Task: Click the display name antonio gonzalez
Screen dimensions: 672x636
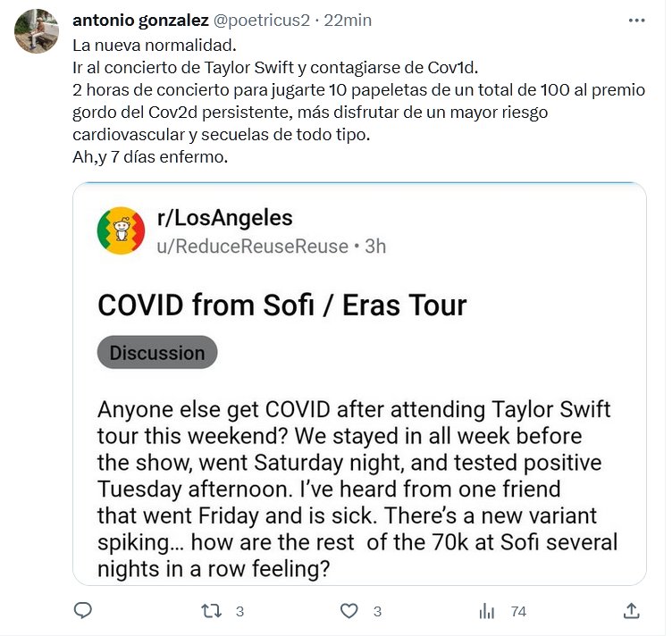Action: click(x=139, y=20)
